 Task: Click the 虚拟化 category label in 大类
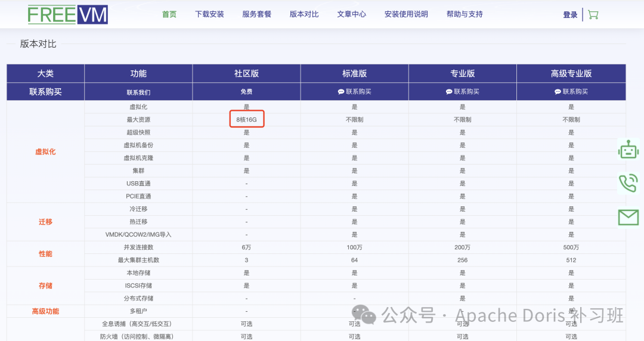click(45, 151)
